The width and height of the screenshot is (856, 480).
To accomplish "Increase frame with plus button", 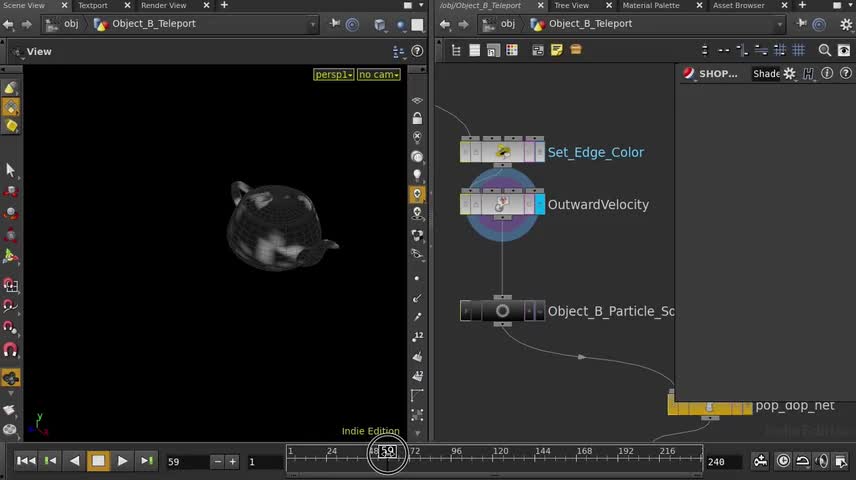I will click(233, 462).
